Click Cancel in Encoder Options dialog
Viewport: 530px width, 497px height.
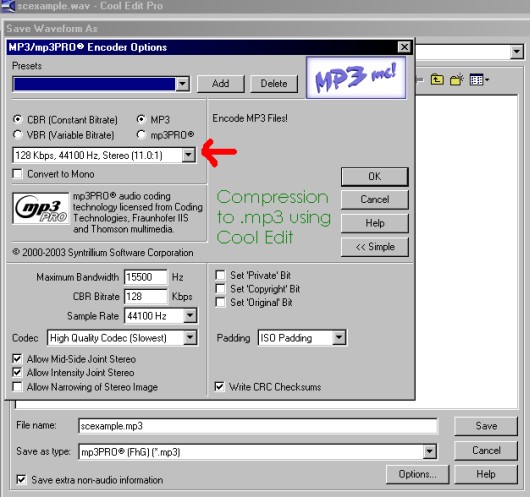coord(375,199)
